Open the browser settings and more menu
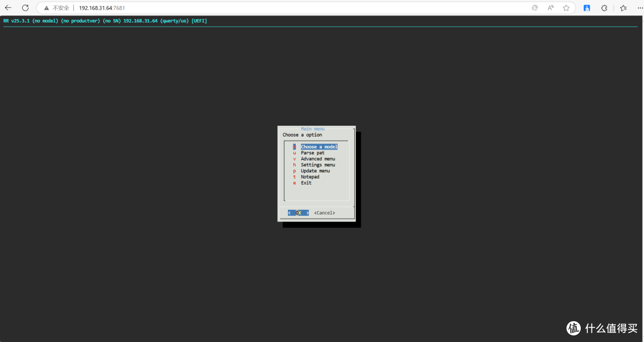Screen dimensions: 644x342 coord(639,8)
